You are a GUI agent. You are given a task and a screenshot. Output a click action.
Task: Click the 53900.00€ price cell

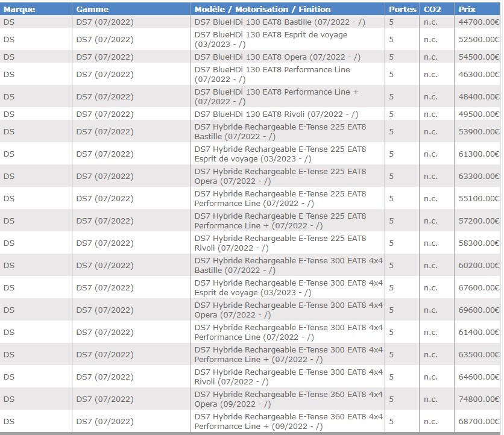pyautogui.click(x=479, y=131)
